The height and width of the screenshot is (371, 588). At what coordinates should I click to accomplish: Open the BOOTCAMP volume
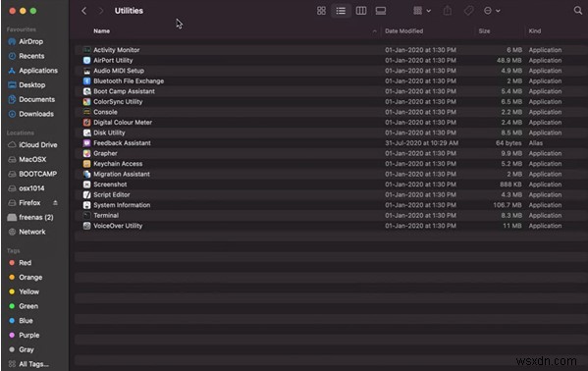[38, 174]
